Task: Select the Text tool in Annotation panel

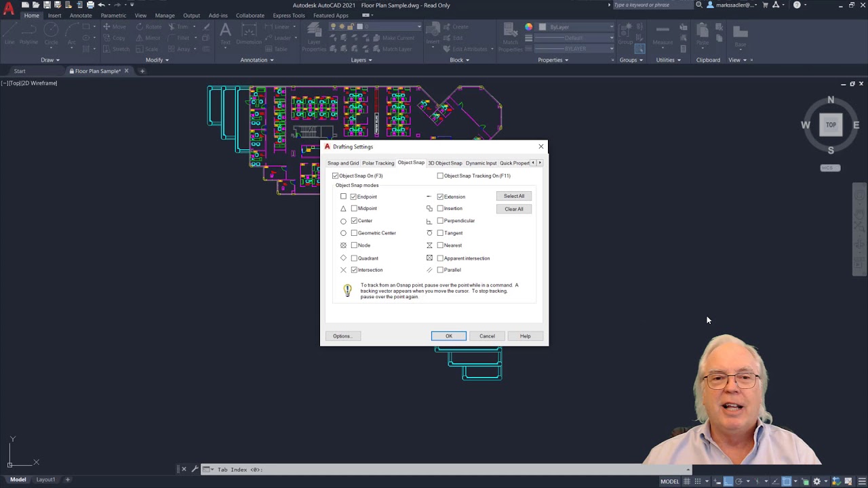Action: click(225, 34)
